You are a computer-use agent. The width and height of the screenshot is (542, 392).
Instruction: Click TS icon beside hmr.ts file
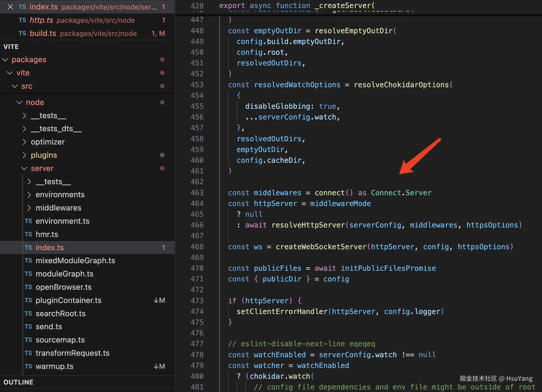[x=28, y=234]
